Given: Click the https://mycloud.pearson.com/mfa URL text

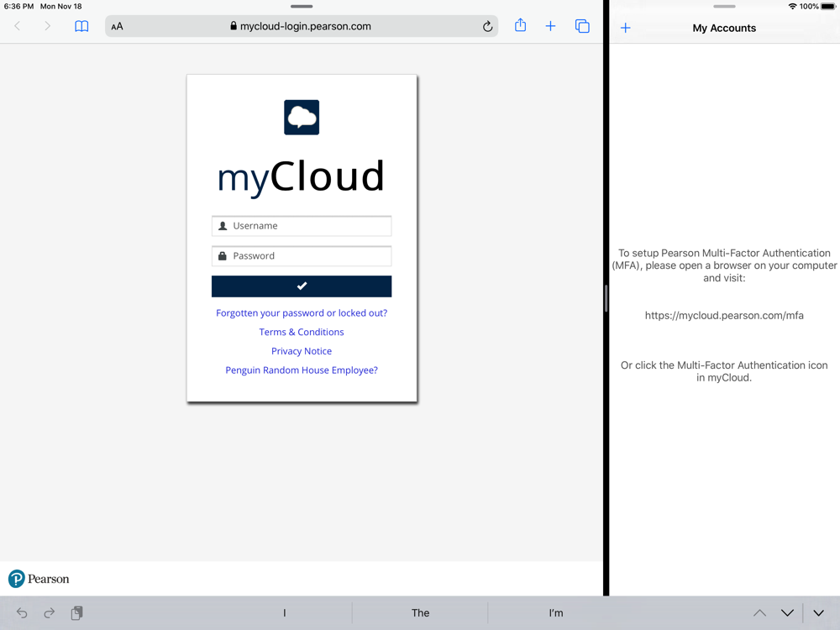Looking at the screenshot, I should 724,316.
